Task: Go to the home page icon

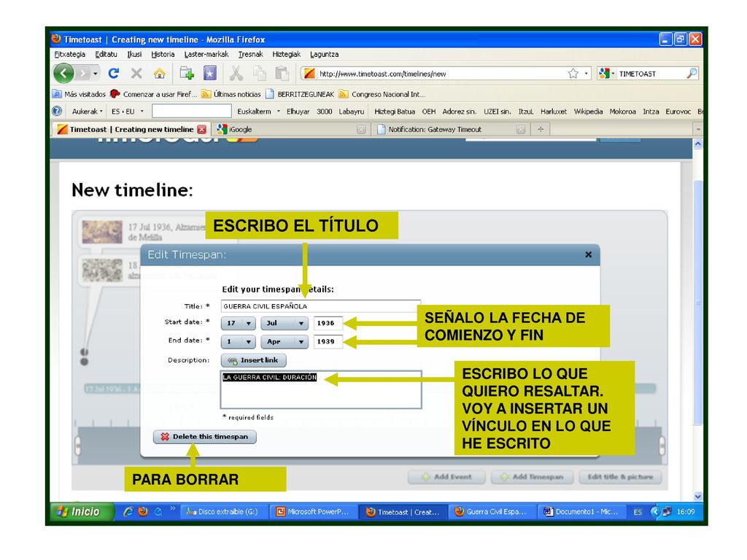Action: pos(160,74)
